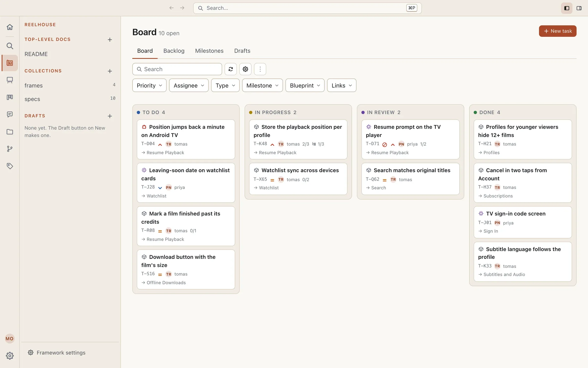Add a new draft with plus
588x368 pixels.
pyautogui.click(x=110, y=116)
